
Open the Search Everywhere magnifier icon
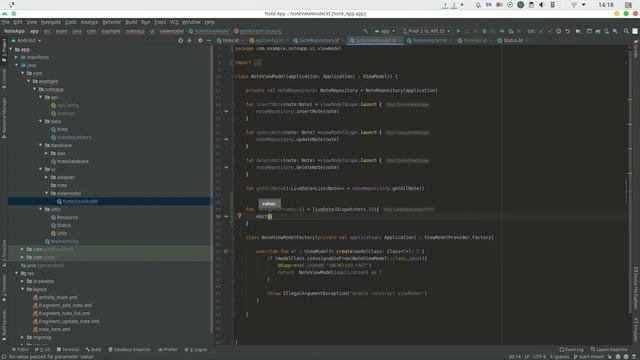626,31
